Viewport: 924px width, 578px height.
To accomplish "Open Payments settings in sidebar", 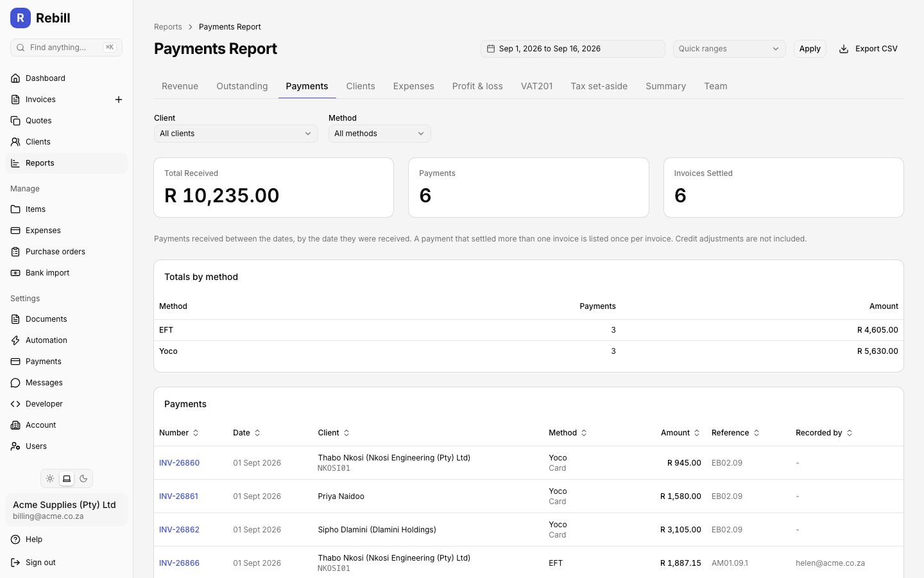I will [66, 362].
